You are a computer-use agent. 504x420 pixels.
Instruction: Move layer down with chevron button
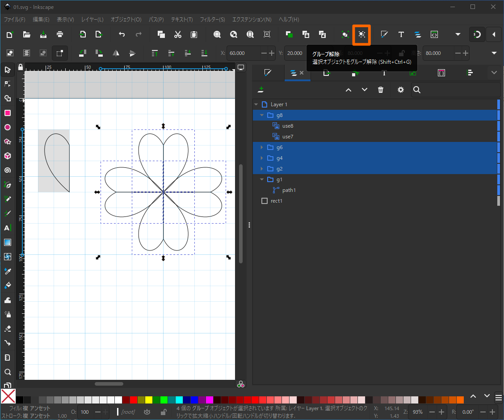(x=365, y=90)
